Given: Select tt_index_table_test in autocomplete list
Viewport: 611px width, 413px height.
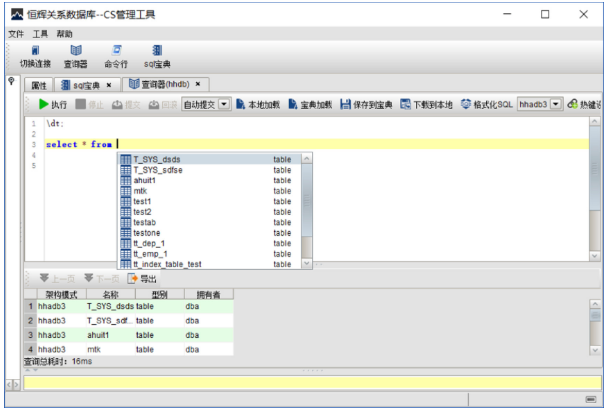Looking at the screenshot, I should pyautogui.click(x=210, y=264).
